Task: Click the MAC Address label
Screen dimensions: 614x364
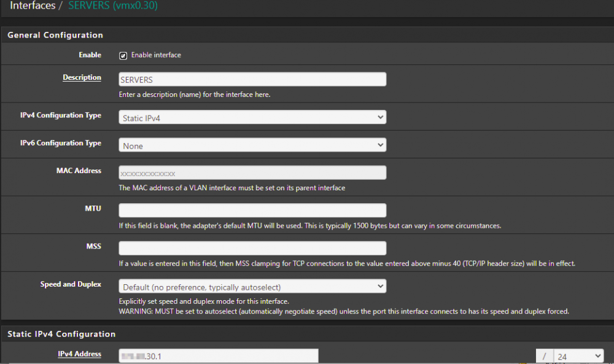Action: [x=79, y=171]
